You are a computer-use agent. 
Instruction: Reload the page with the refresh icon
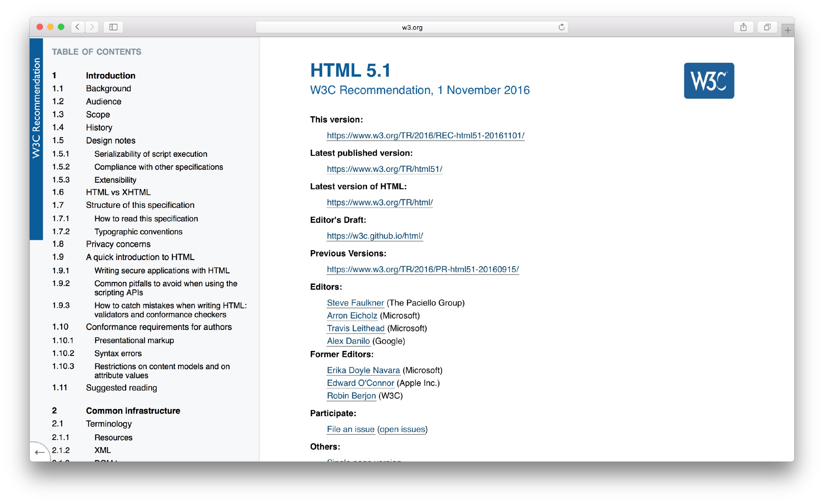[x=561, y=27]
